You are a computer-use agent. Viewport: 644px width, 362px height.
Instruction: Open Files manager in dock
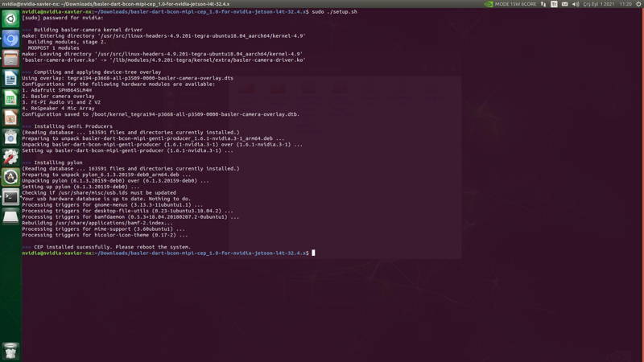(x=10, y=58)
